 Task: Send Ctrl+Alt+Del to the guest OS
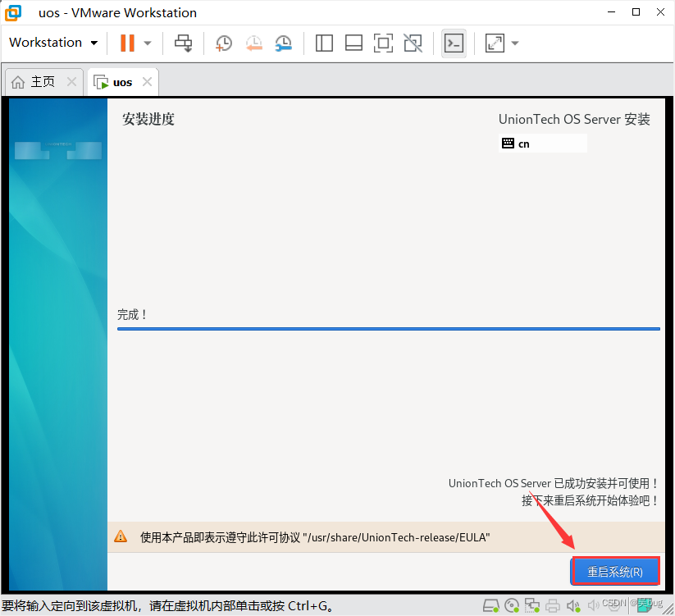click(x=183, y=43)
